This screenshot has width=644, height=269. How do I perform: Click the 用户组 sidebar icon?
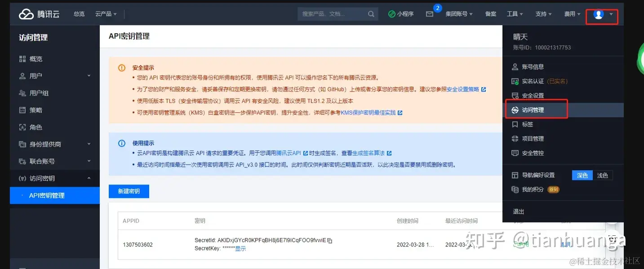(22, 93)
